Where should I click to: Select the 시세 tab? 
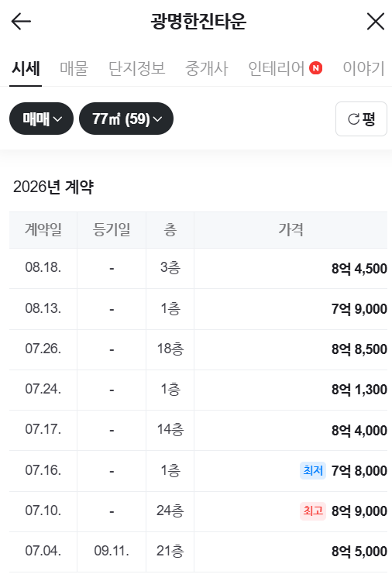(26, 68)
